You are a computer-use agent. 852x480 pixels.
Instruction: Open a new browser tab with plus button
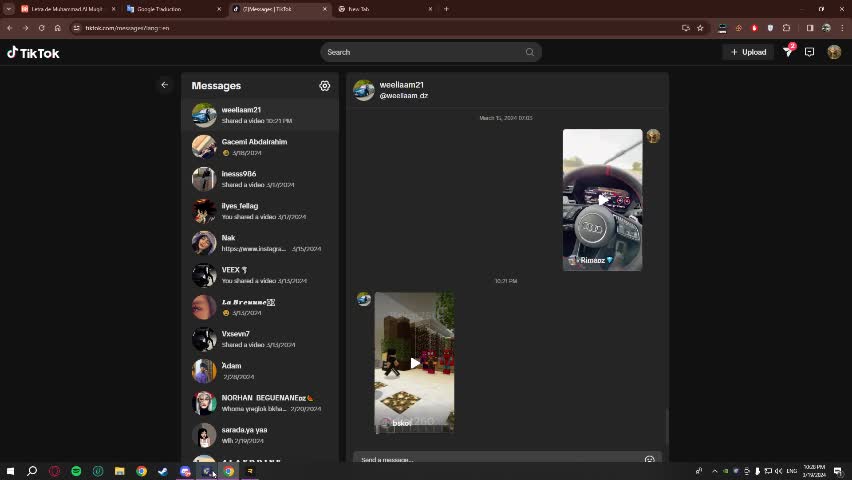pos(446,9)
